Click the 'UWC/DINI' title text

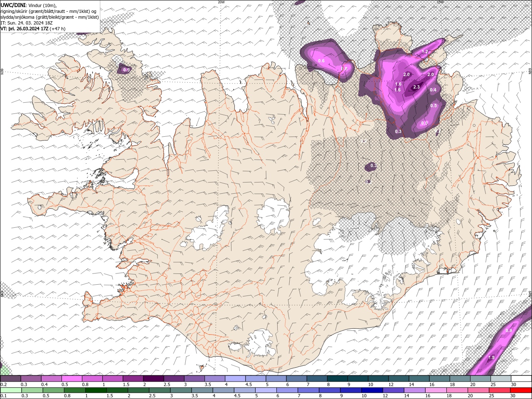(x=13, y=5)
